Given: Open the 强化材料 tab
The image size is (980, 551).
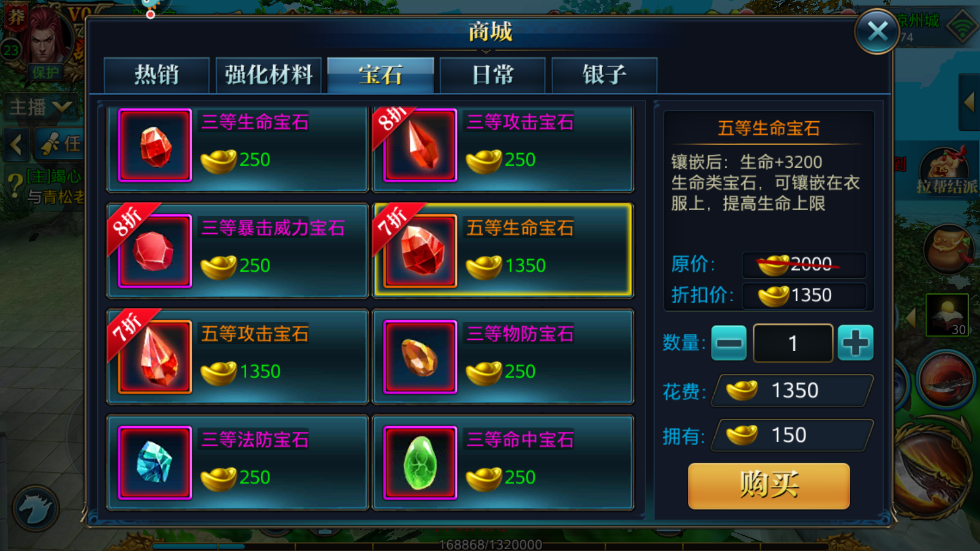Looking at the screenshot, I should pyautogui.click(x=268, y=75).
